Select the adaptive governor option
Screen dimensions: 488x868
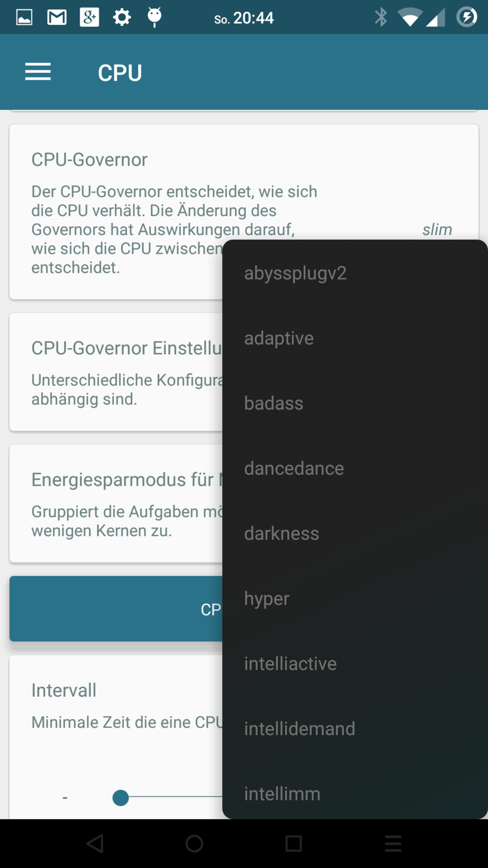[x=279, y=338]
